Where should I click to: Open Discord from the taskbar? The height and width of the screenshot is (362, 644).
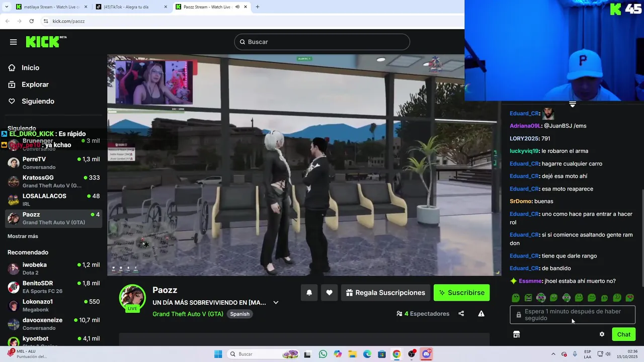pos(427,354)
